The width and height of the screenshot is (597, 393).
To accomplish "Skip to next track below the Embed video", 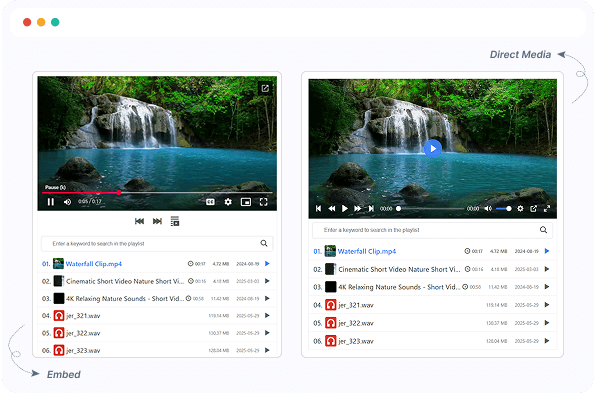I will [x=157, y=221].
